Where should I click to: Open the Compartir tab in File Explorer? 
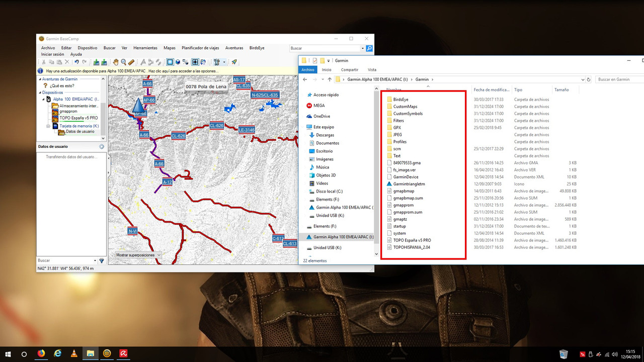pyautogui.click(x=350, y=70)
